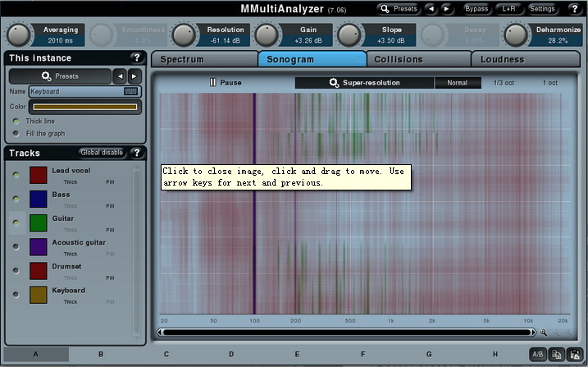Click Guitar green color swatch
Viewport: 588px width, 367px height.
tap(39, 222)
